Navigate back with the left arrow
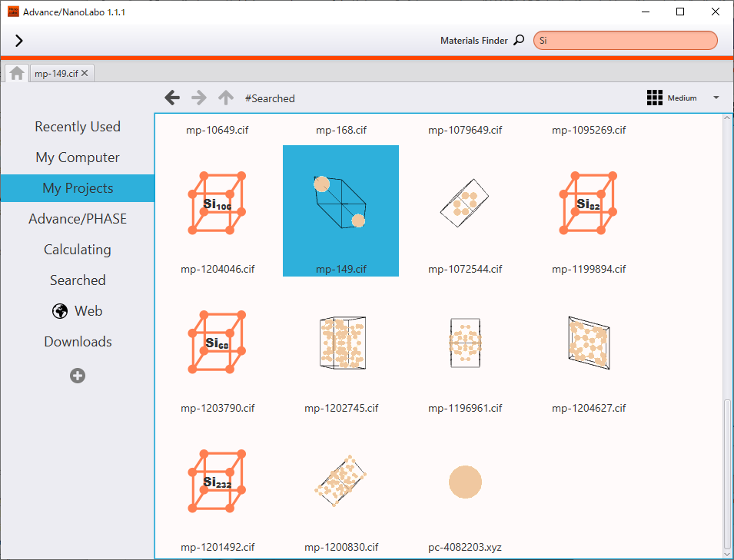The height and width of the screenshot is (560, 734). [172, 98]
